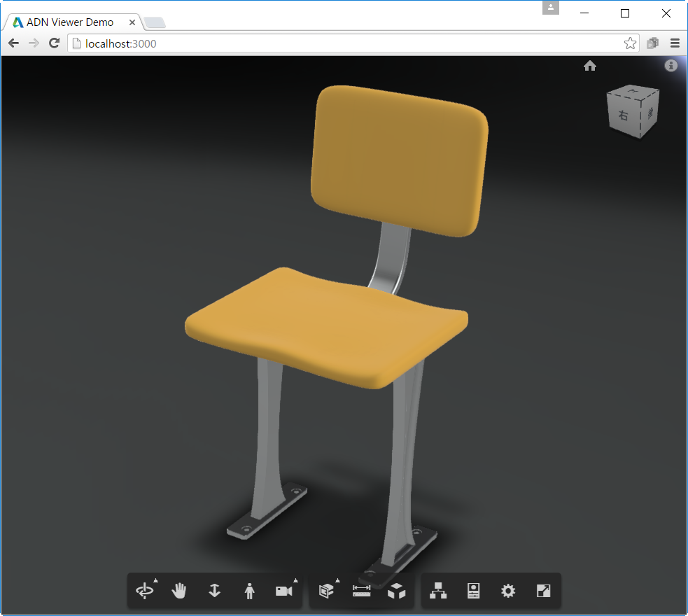Click the viewer Home view button
This screenshot has width=688, height=616.
590,65
